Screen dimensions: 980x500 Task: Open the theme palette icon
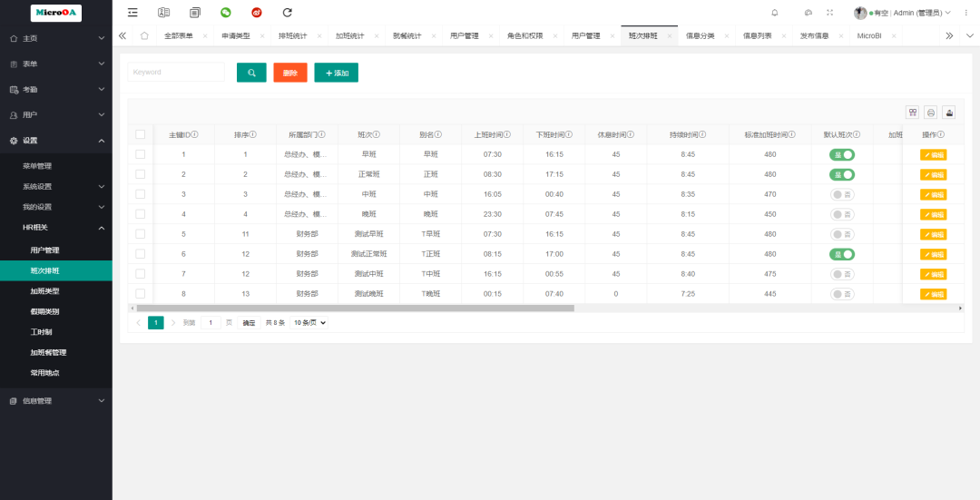pos(808,13)
